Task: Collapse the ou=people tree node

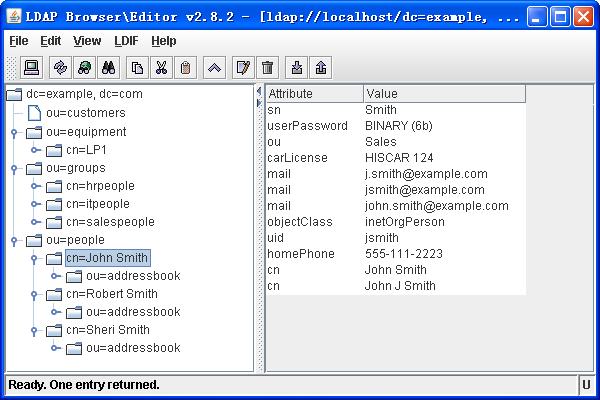Action: [x=13, y=240]
